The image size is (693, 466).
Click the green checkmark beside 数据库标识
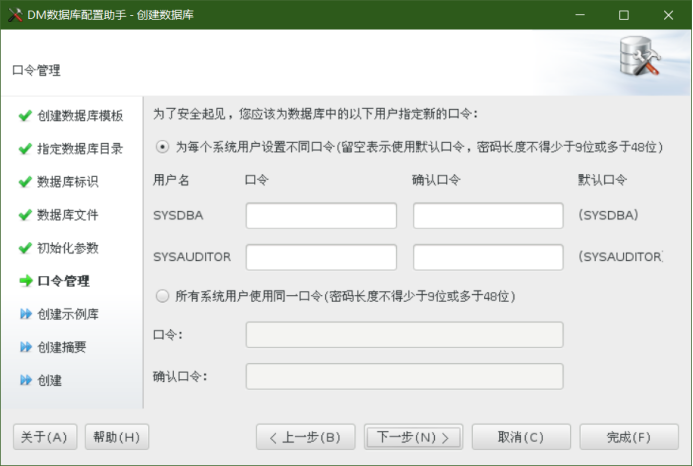(25, 182)
